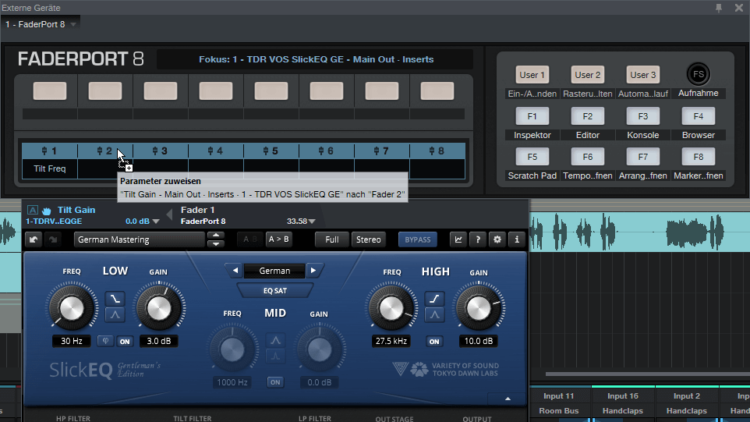750x422 pixels.
Task: Click the LOW FREQ knob
Action: click(72, 308)
